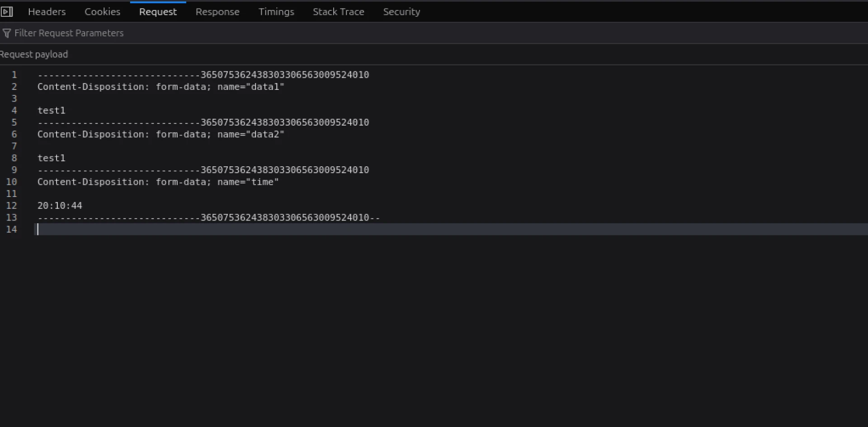View the Timings tab
868x427 pixels.
click(276, 12)
